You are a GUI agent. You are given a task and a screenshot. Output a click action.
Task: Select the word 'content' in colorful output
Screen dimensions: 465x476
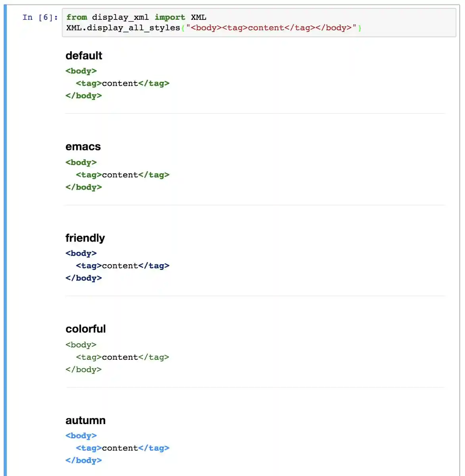coord(119,357)
